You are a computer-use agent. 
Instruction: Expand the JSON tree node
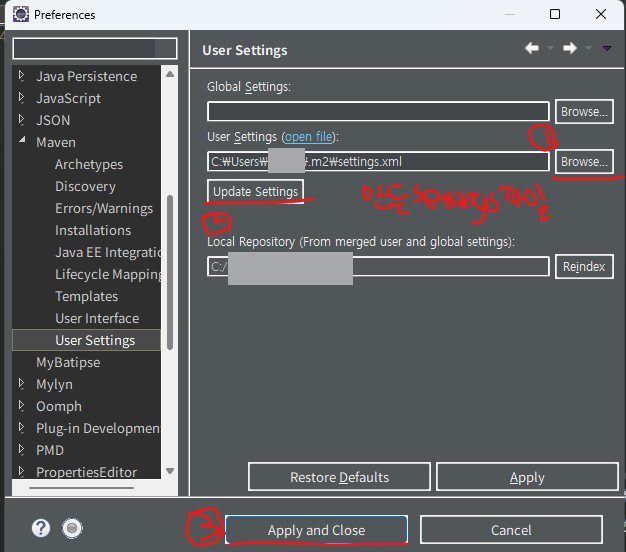[x=22, y=119]
